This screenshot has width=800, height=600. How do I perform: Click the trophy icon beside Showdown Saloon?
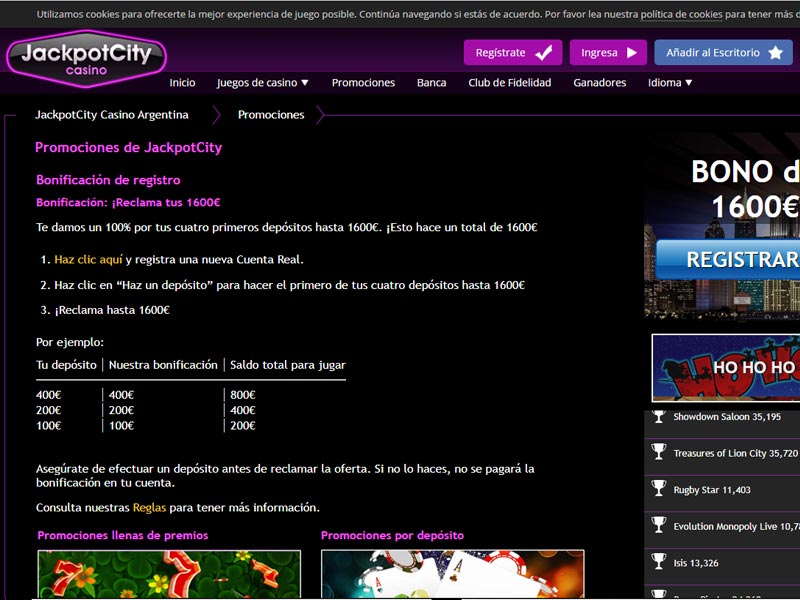pyautogui.click(x=658, y=416)
